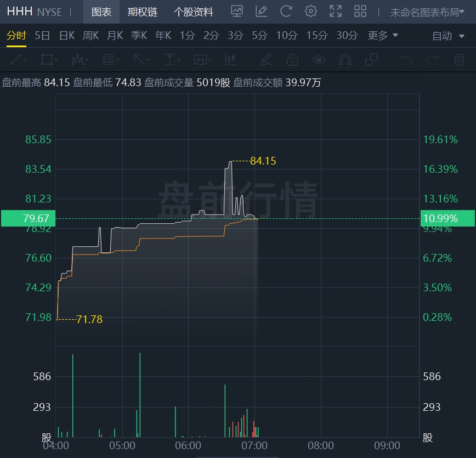Viewport: 476px width, 458px height.
Task: Switch to the 期权链 tab
Action: (143, 12)
